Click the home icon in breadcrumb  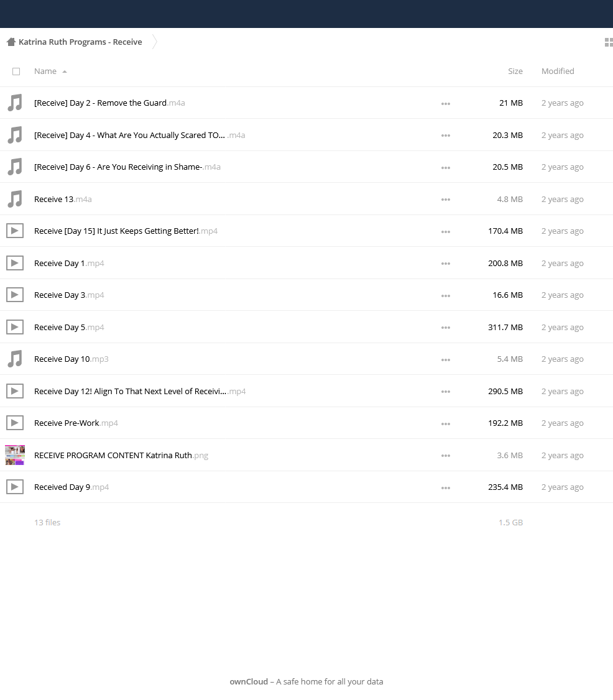coord(11,42)
